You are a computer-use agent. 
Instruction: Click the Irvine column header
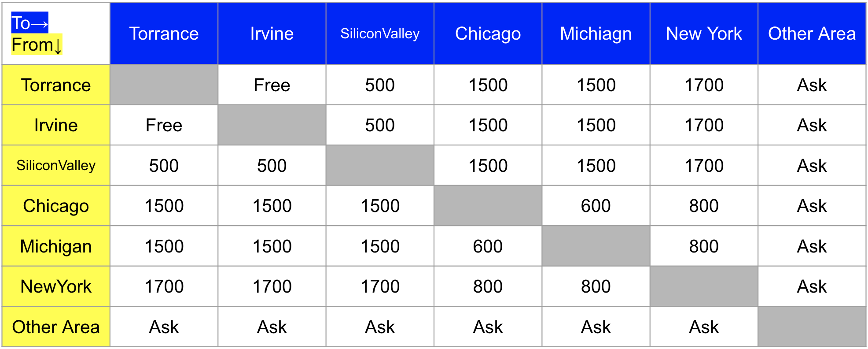click(272, 33)
